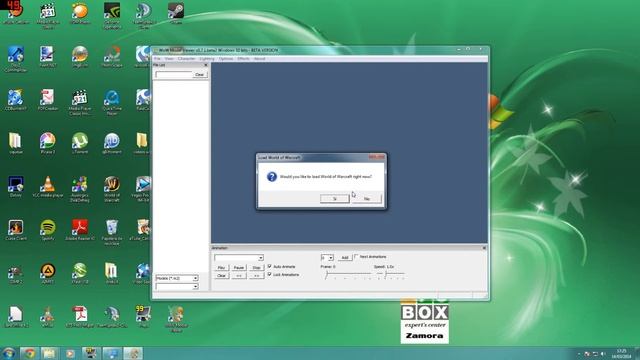Select the qBittorrent desktop icon
The image size is (640, 360).
click(x=111, y=143)
